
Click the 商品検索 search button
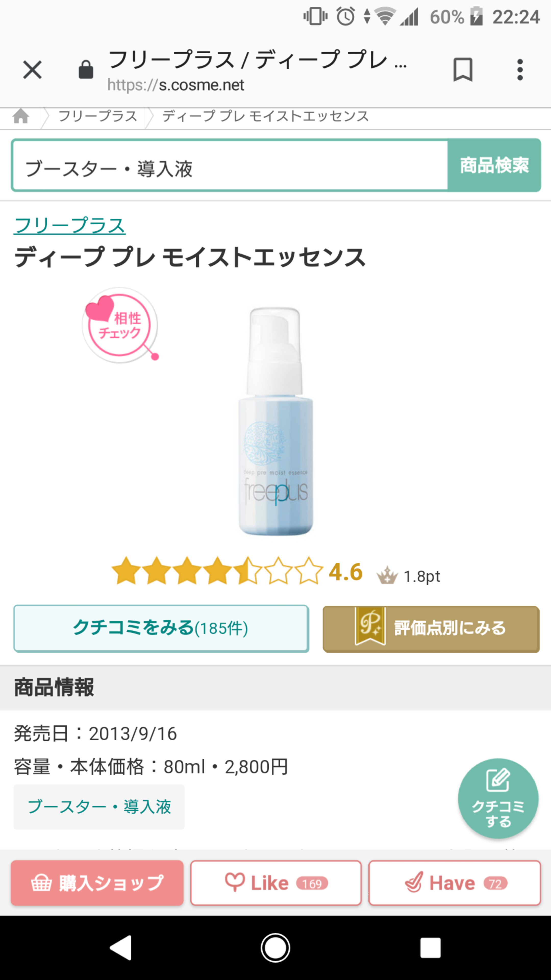494,165
